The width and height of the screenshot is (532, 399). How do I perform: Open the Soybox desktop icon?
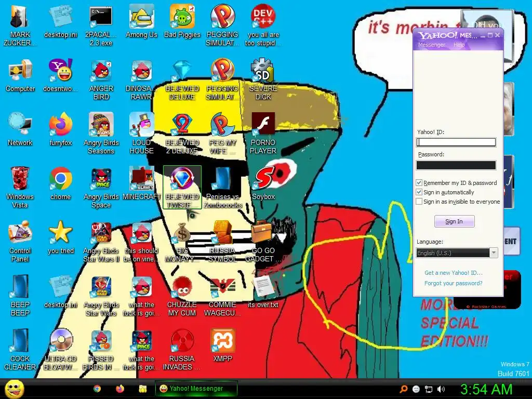pos(263,183)
